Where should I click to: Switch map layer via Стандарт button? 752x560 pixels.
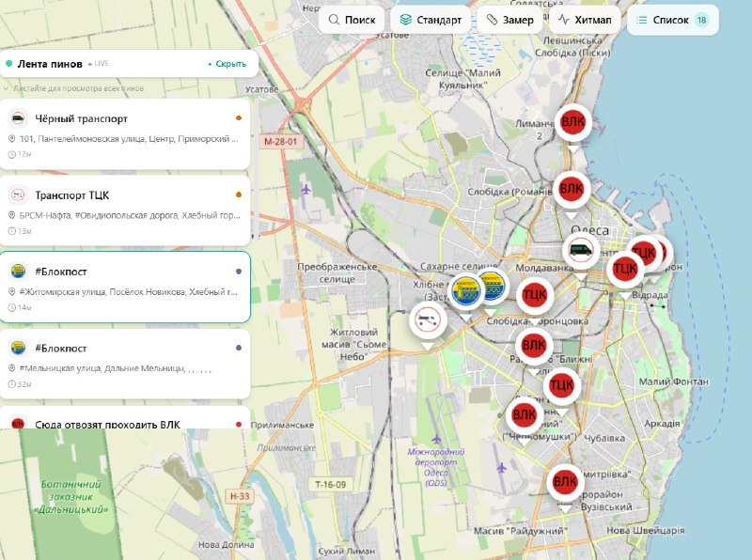431,20
